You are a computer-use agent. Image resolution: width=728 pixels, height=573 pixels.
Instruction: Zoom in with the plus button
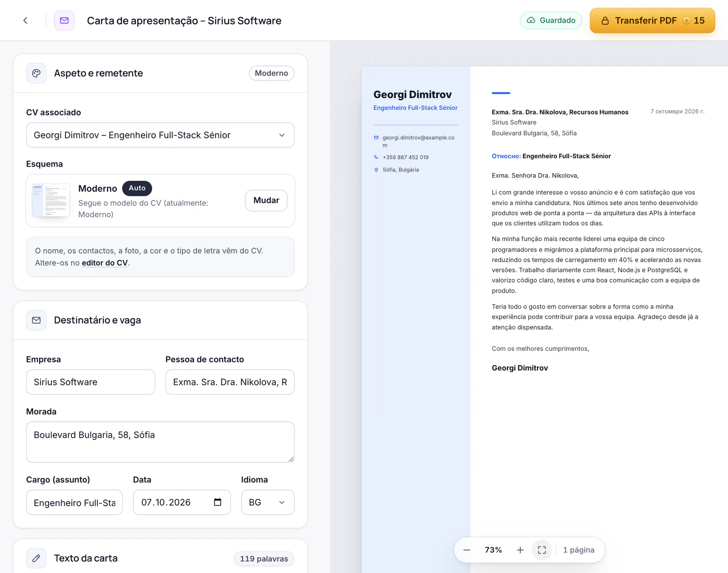[x=520, y=550]
